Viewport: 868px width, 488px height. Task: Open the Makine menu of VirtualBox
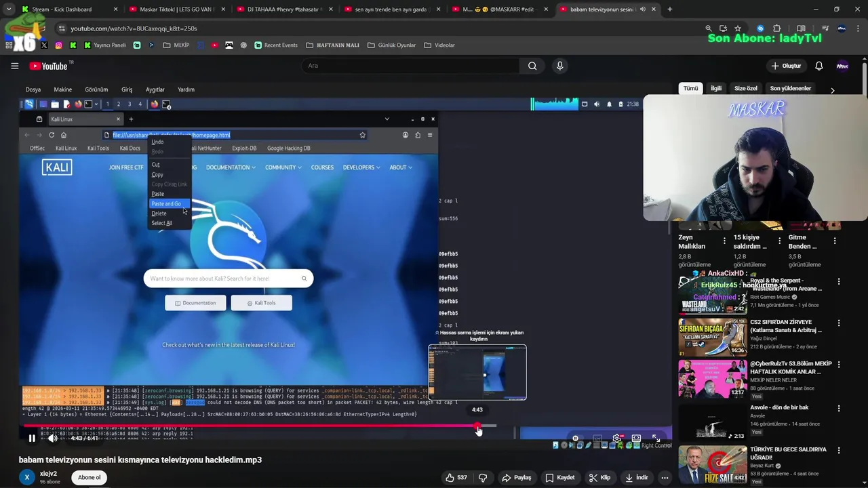tap(62, 89)
